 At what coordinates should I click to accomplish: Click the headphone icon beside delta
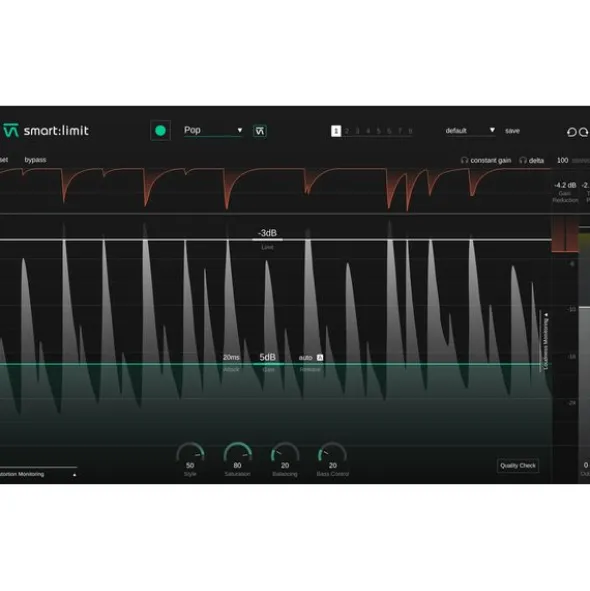tap(523, 160)
